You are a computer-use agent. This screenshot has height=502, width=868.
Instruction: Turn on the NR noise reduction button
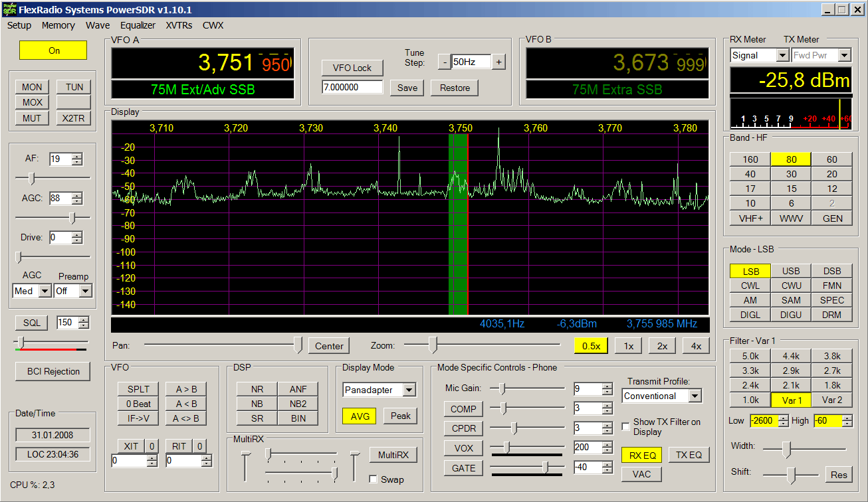click(257, 389)
